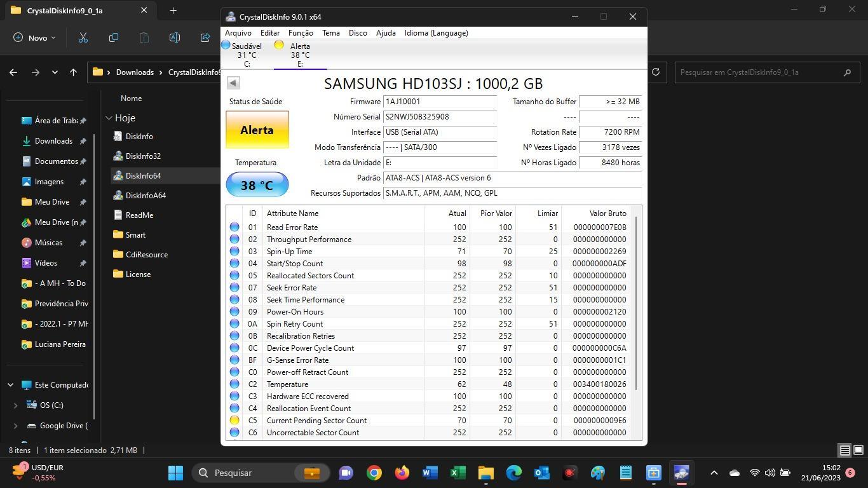Open the Disco menu
The image size is (868, 488).
358,33
